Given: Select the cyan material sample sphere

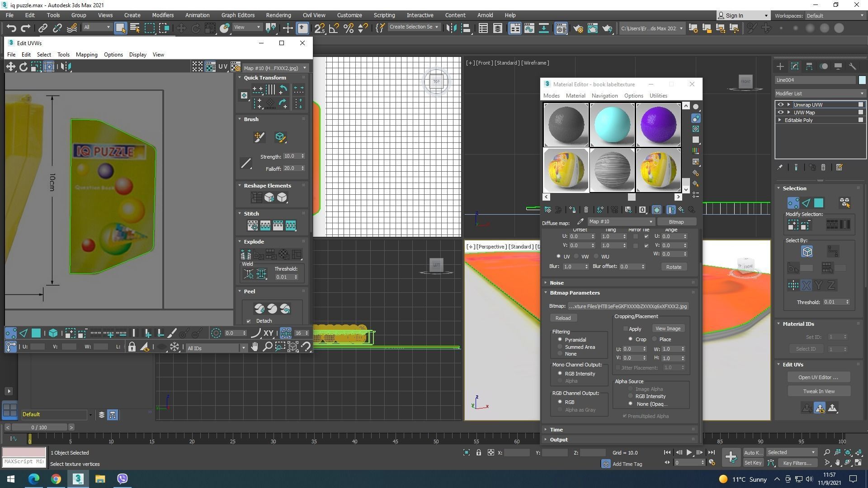Looking at the screenshot, I should [612, 125].
